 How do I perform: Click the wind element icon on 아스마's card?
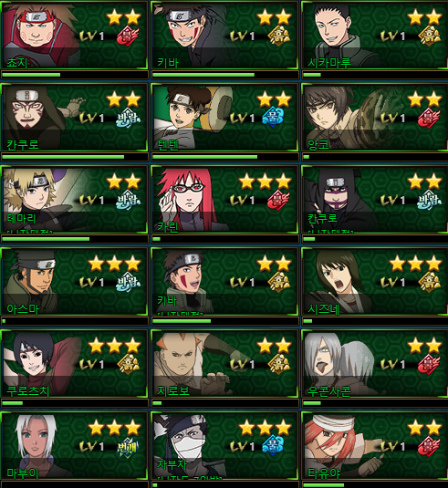tap(128, 282)
